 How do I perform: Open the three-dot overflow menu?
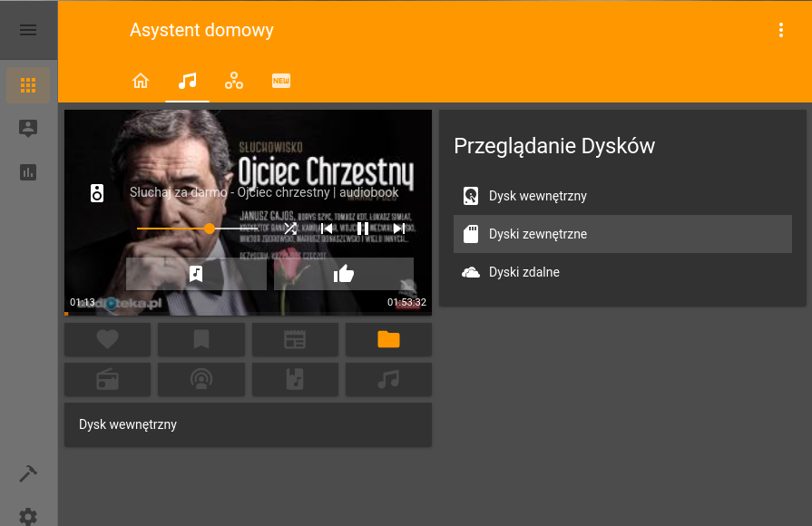coord(781,30)
